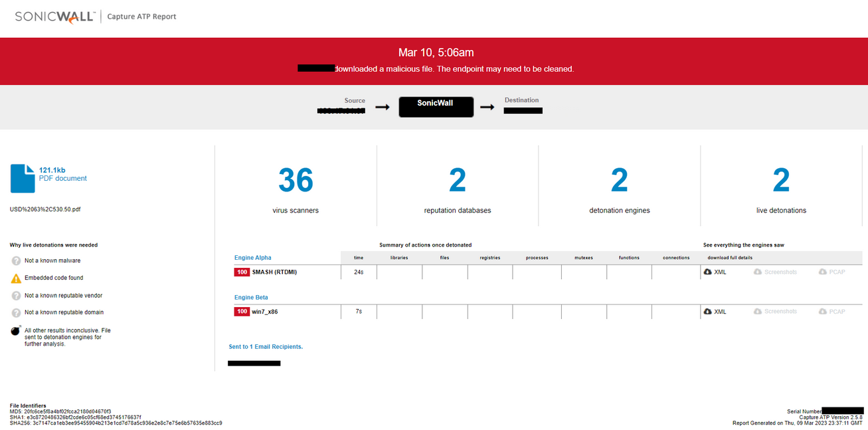Click the blue PDF document file icon
The width and height of the screenshot is (868, 430).
[23, 179]
